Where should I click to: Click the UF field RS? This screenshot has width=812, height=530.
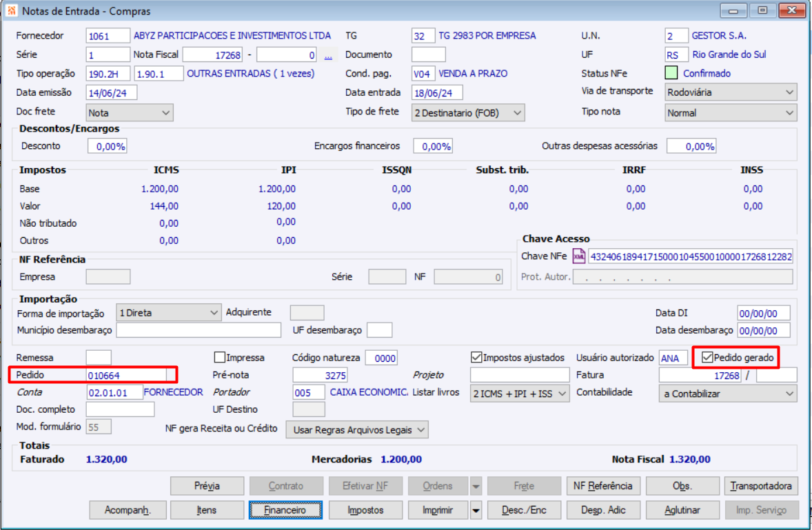[676, 54]
